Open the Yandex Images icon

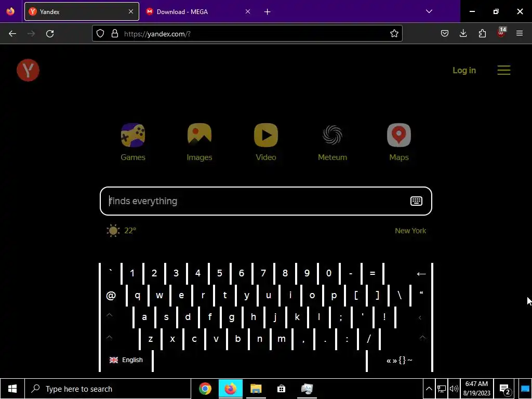click(x=199, y=135)
